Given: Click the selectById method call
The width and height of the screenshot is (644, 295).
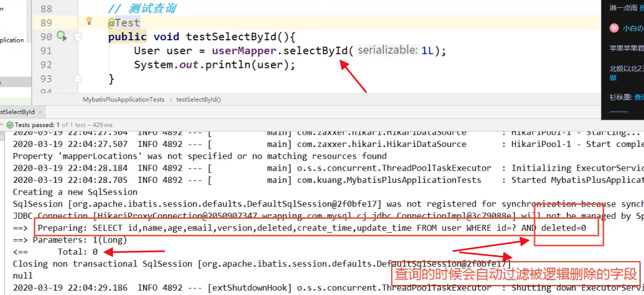Looking at the screenshot, I should click(316, 51).
